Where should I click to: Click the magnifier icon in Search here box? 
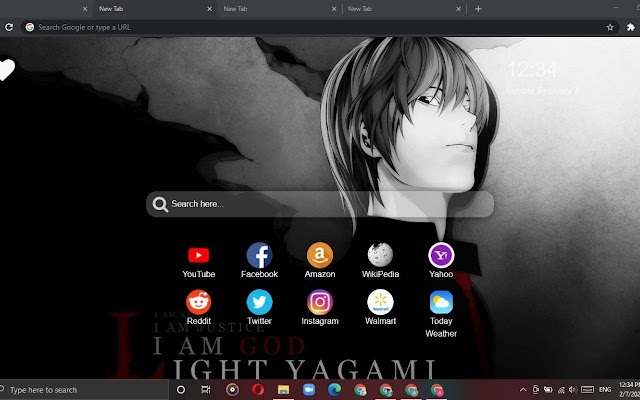coord(160,204)
